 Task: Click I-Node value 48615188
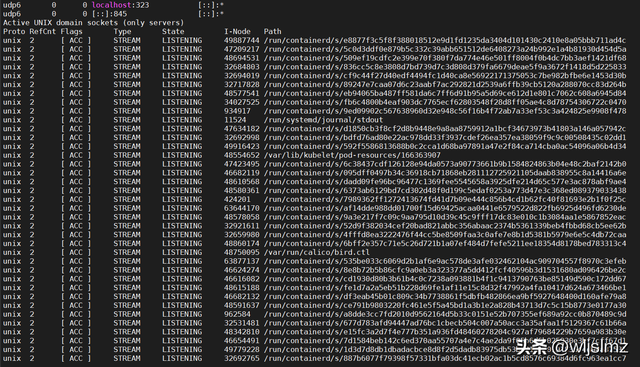point(242,288)
